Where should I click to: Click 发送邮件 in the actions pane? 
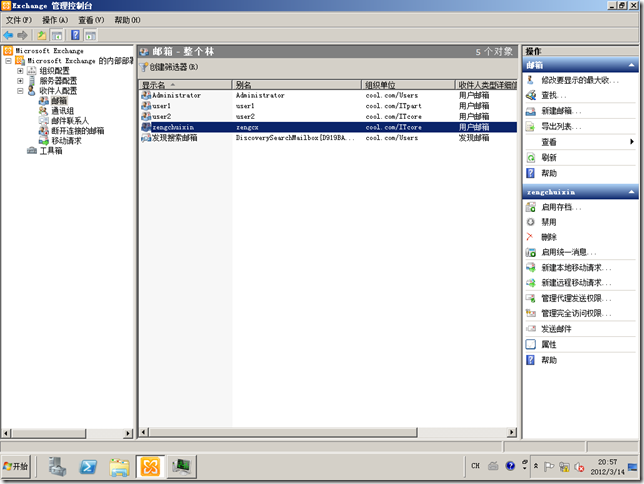[556, 329]
